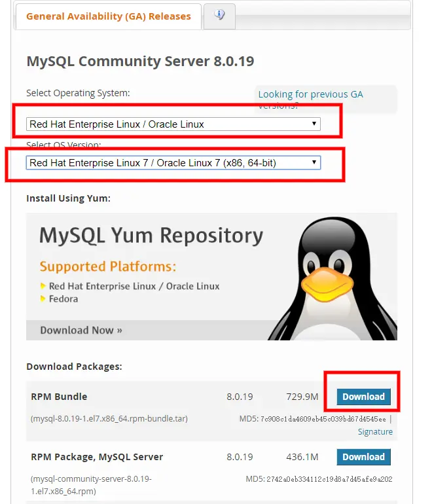
Task: Click the mysql-8.0.19-1.el7.x86_64.rpm-bundle.tar filename
Action: coord(109,419)
